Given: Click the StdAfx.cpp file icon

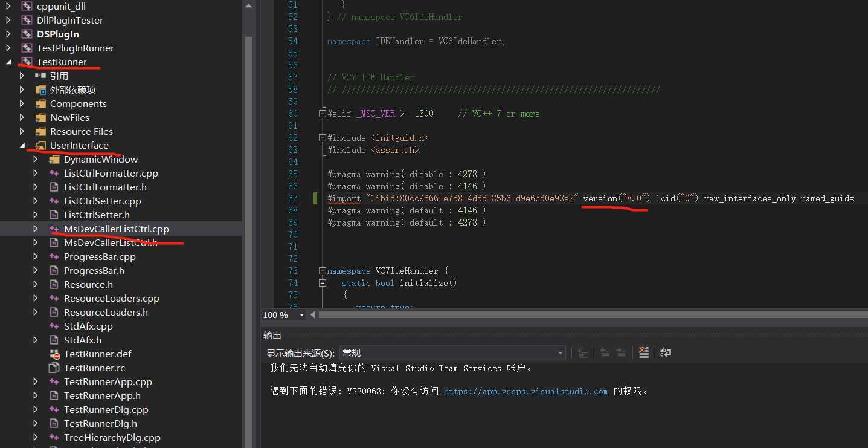Looking at the screenshot, I should coord(54,326).
